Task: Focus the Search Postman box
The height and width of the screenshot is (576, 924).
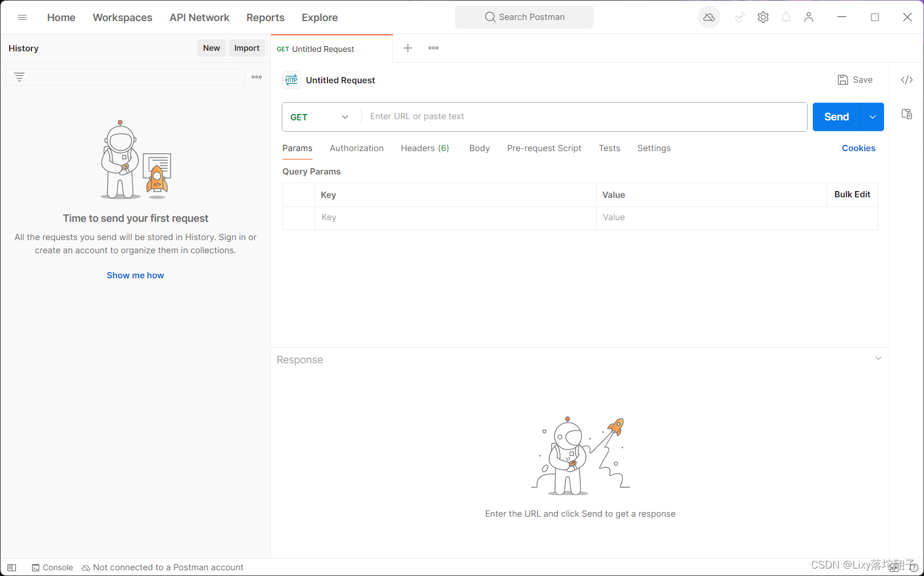Action: coord(524,17)
